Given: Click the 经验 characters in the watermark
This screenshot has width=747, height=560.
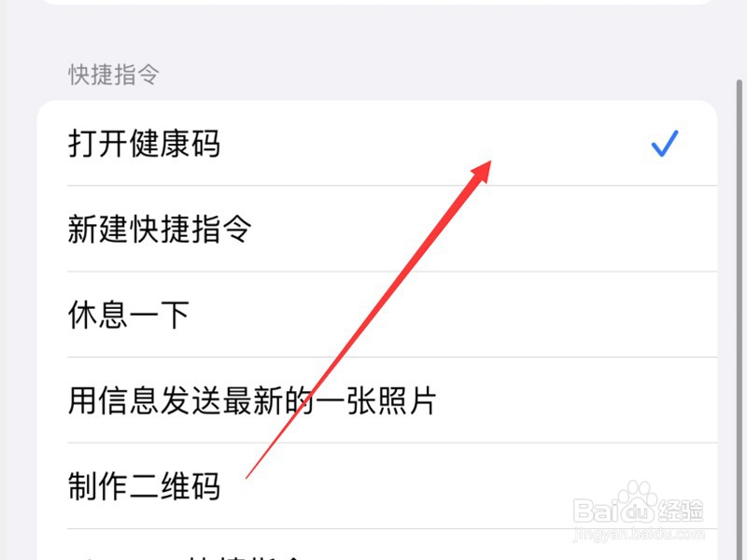Looking at the screenshot, I should 681,511.
